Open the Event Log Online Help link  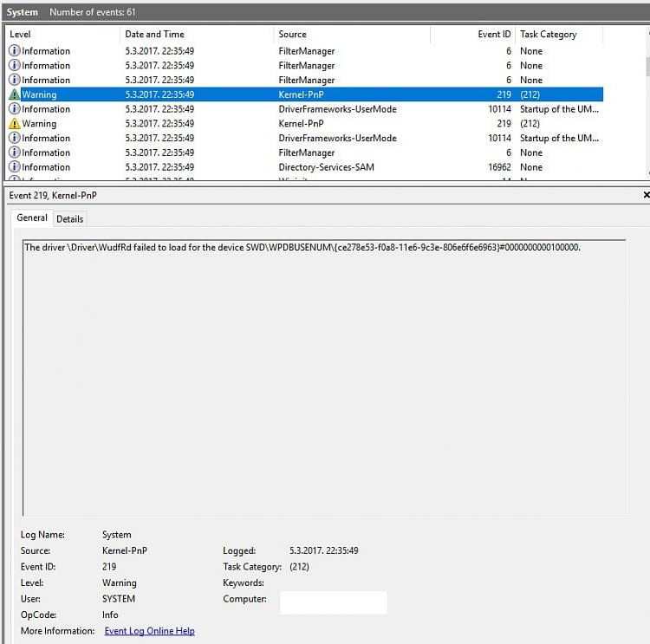pos(149,631)
